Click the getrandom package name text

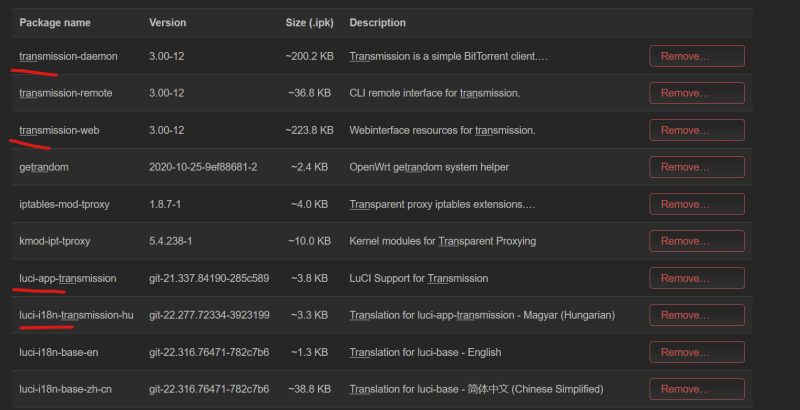43,167
